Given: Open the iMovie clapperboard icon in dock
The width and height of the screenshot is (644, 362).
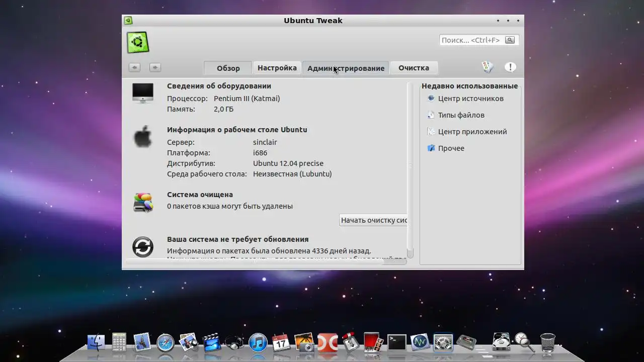Looking at the screenshot, I should tap(212, 342).
